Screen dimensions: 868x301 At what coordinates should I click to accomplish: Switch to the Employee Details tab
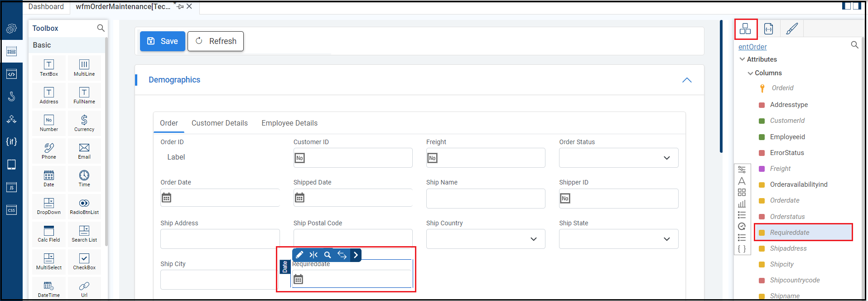coord(289,123)
